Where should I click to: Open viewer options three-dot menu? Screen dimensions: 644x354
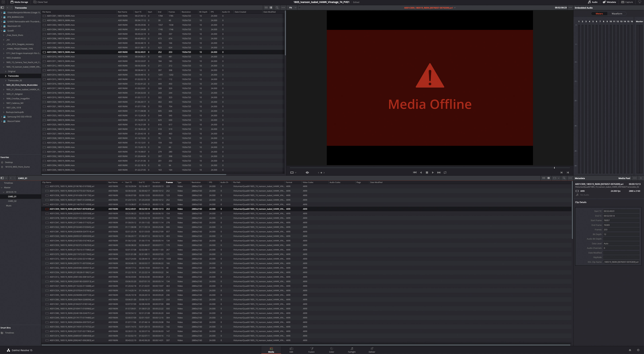[x=570, y=8]
